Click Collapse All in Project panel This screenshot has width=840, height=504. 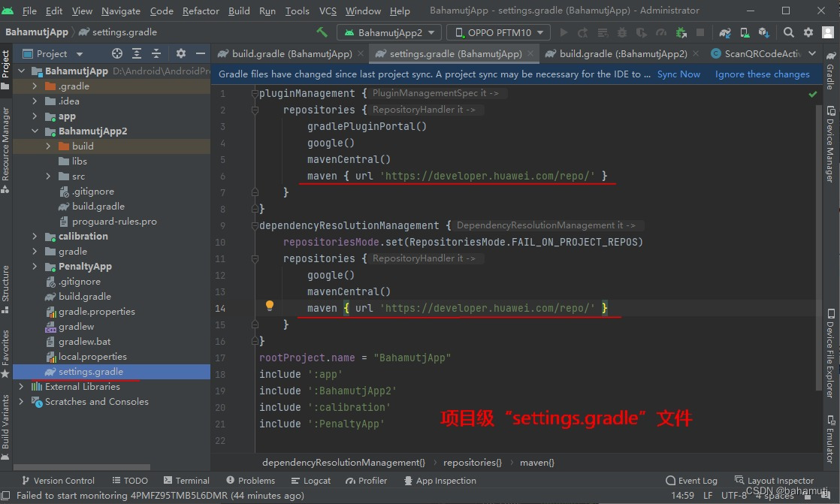tap(156, 53)
